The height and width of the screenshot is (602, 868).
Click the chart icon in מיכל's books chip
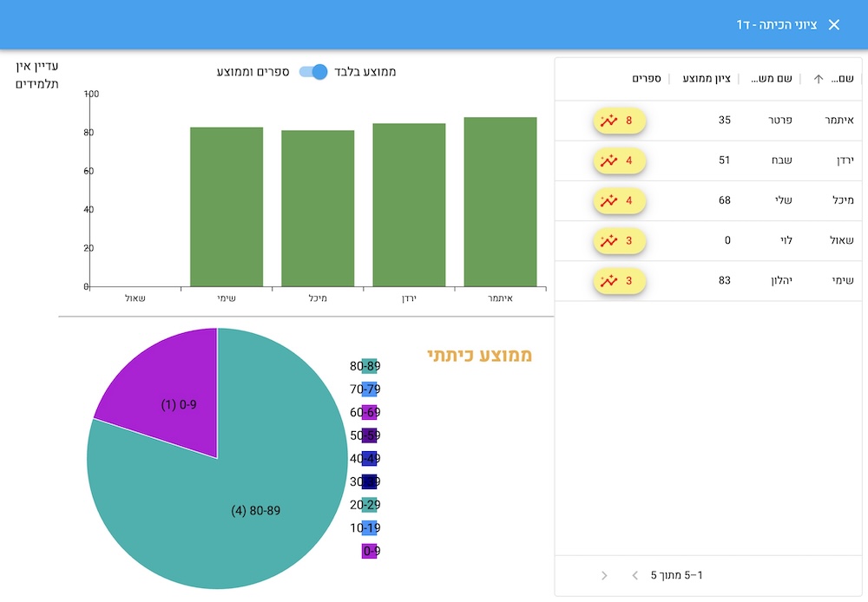(x=609, y=200)
